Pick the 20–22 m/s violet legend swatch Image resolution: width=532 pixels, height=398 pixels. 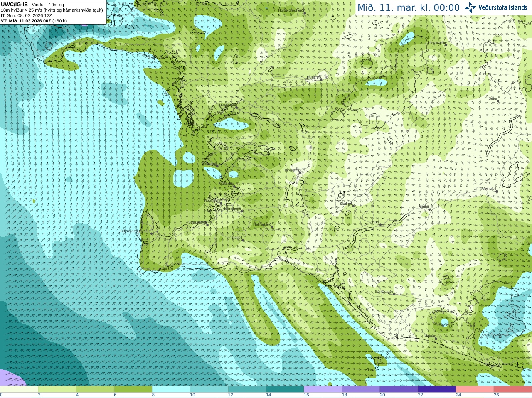point(399,389)
